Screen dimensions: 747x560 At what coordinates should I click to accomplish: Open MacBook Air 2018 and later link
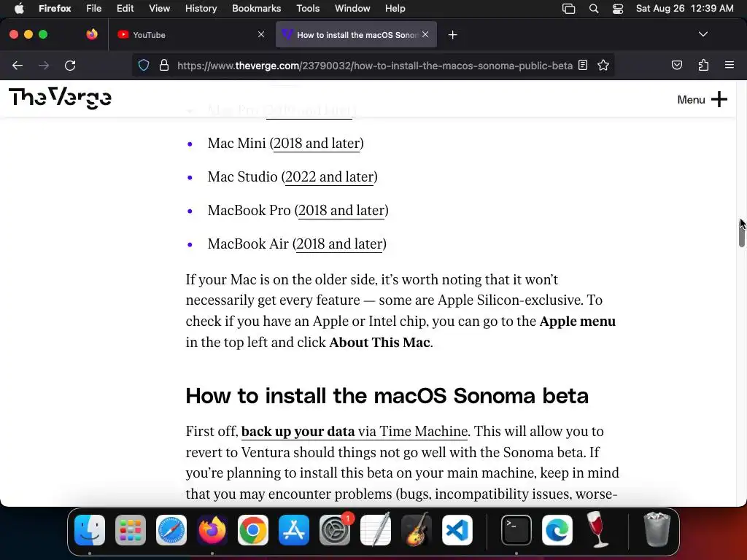click(x=339, y=244)
